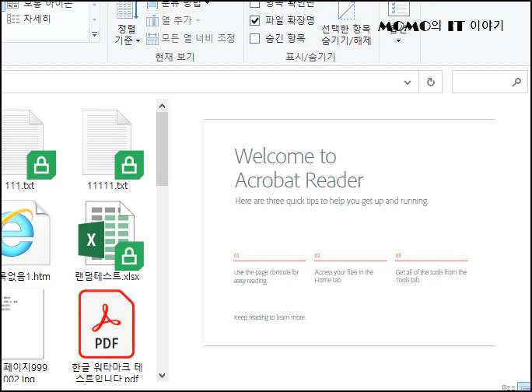This screenshot has height=392, width=532.
Task: Click the file list vertical scrollbar thumb
Action: pos(163,149)
